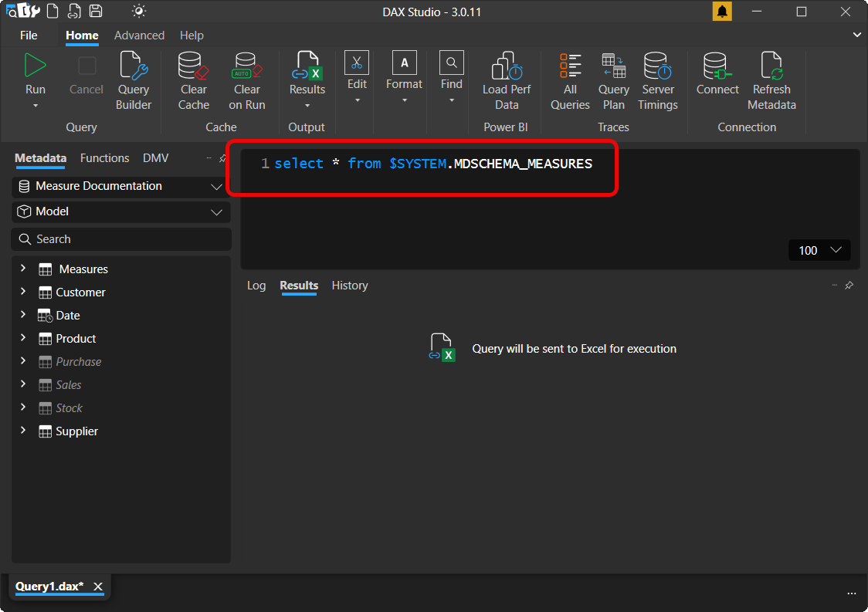Open the Format menu icon
868x612 pixels.
coord(404,63)
